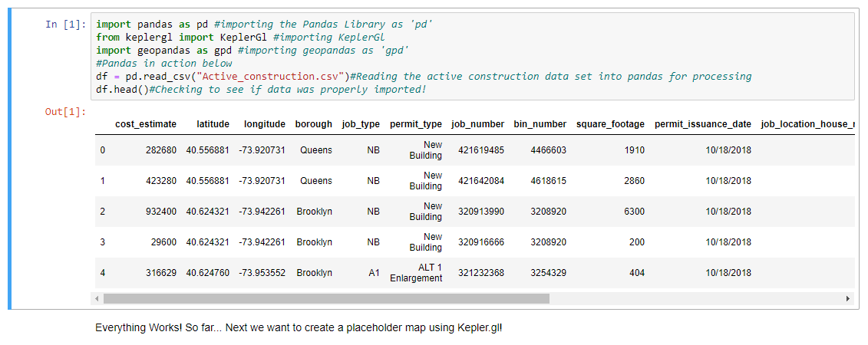
Task: Click the job number 320913990 cell
Action: (481, 212)
